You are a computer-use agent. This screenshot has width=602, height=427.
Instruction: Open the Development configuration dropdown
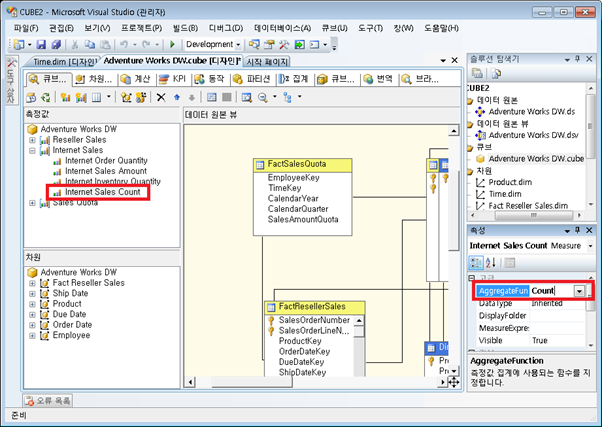238,45
